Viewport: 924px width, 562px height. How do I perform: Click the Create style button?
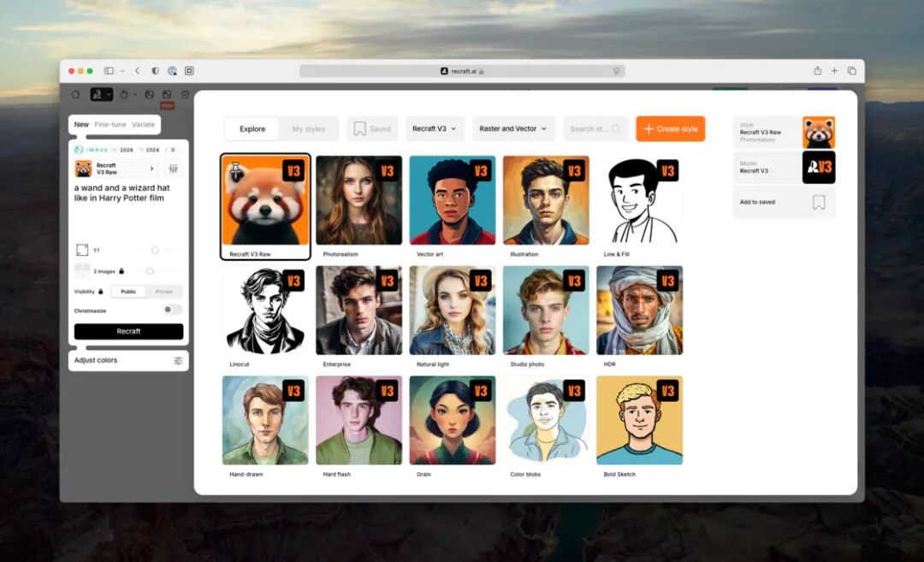(x=671, y=129)
